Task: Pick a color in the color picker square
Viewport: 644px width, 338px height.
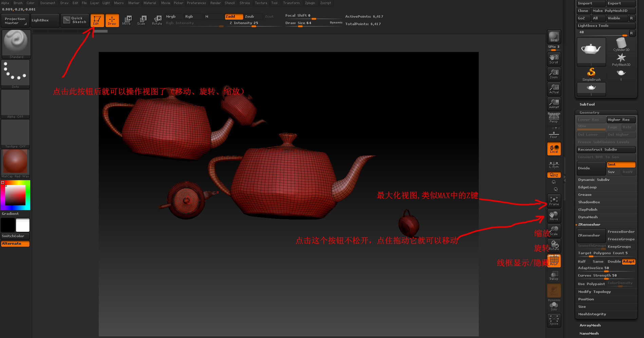Action: click(15, 195)
